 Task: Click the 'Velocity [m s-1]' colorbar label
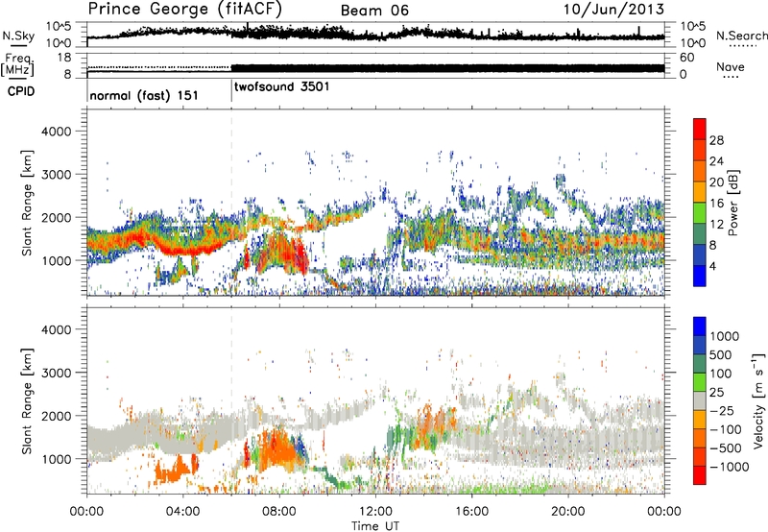point(758,400)
